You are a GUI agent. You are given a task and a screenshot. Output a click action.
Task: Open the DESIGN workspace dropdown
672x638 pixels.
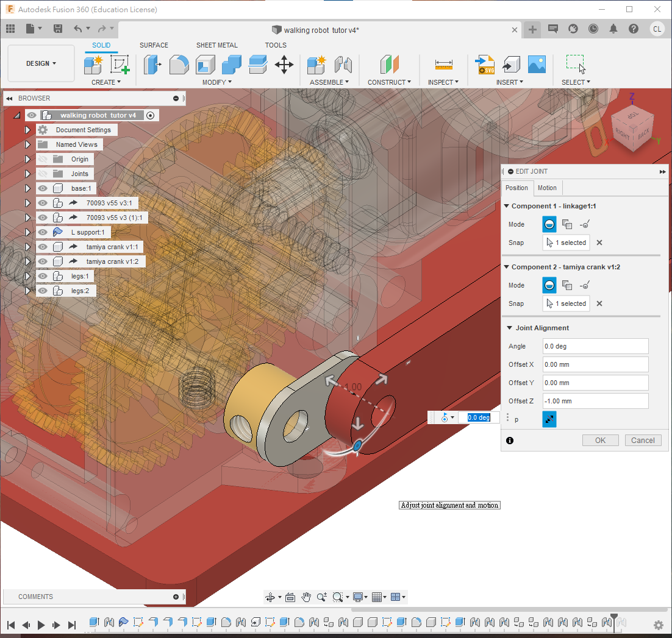coord(41,63)
